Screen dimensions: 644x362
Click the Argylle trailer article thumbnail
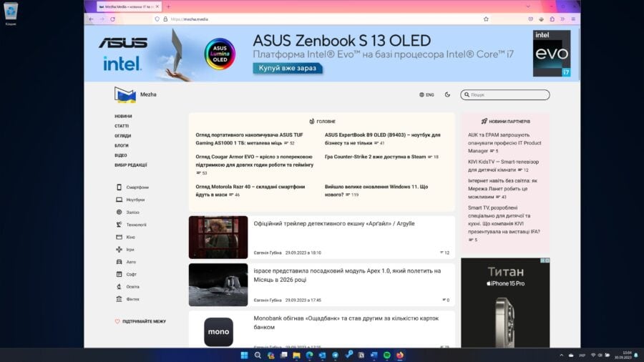(218, 238)
